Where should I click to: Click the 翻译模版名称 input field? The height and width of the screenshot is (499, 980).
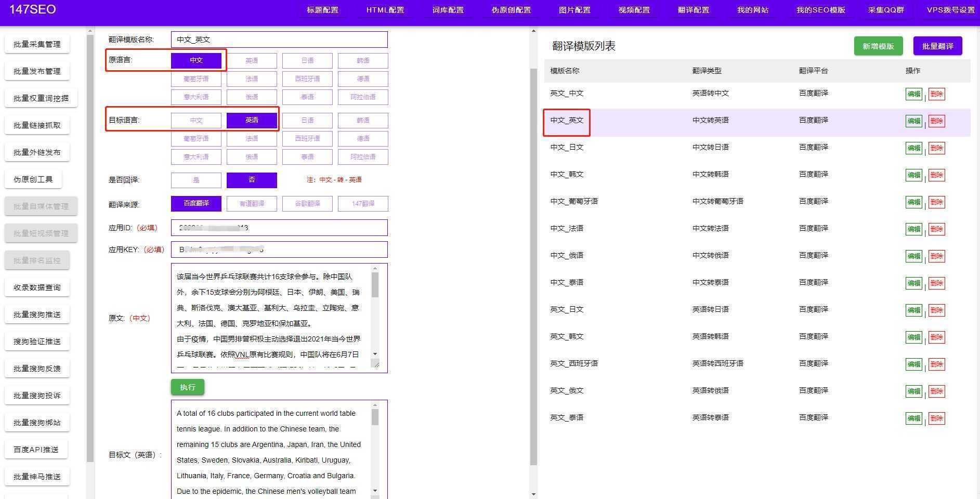(279, 40)
